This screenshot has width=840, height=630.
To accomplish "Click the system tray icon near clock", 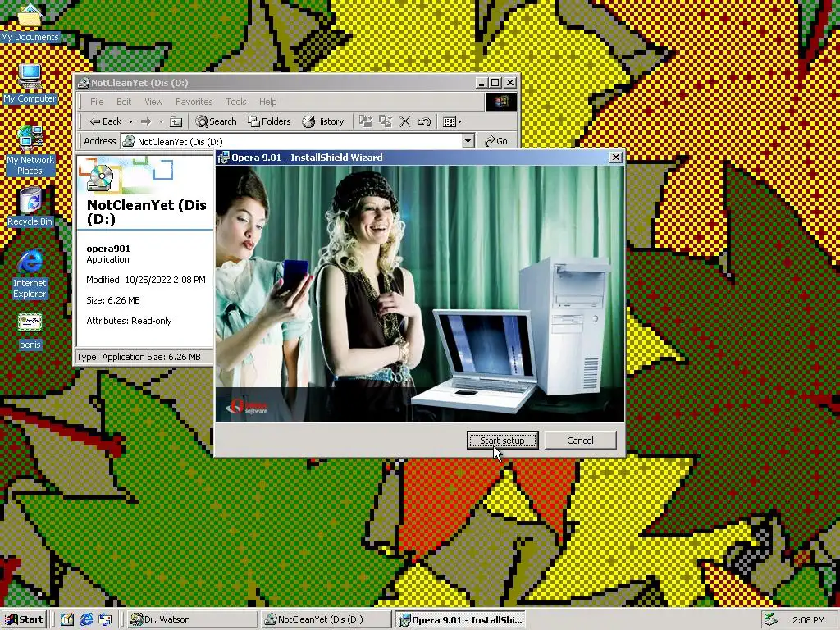I will tap(770, 619).
